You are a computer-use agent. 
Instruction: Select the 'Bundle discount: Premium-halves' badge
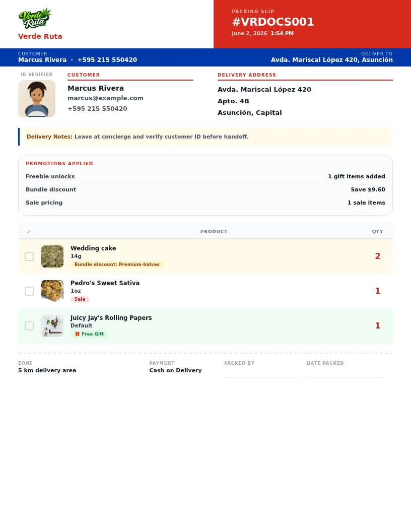pos(117,264)
